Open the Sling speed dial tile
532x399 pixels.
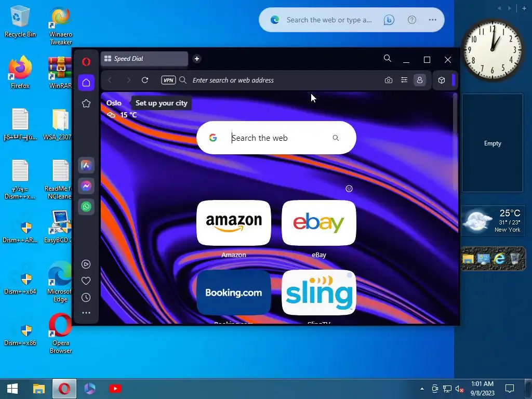click(x=319, y=292)
